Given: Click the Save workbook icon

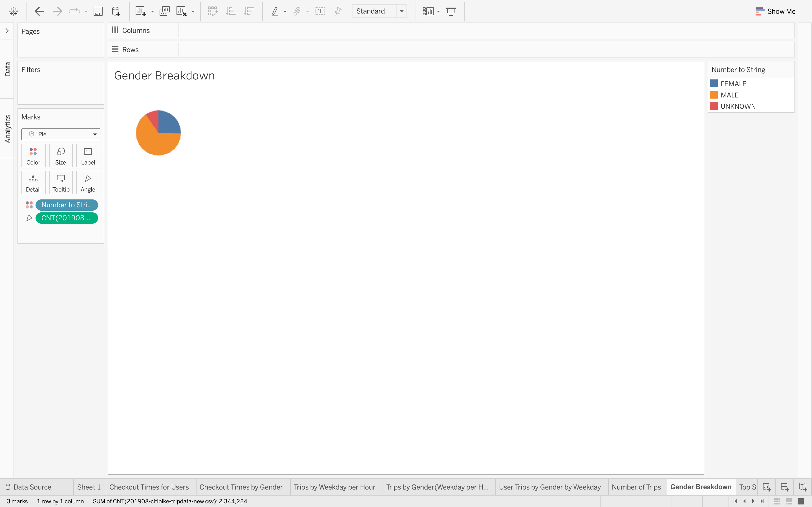Looking at the screenshot, I should pos(98,11).
